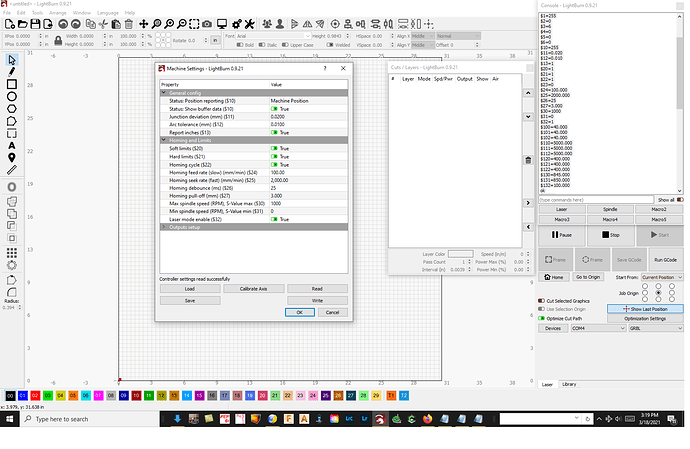Open the Align X Middle dropdown
The height and width of the screenshot is (449, 690).
423,36
